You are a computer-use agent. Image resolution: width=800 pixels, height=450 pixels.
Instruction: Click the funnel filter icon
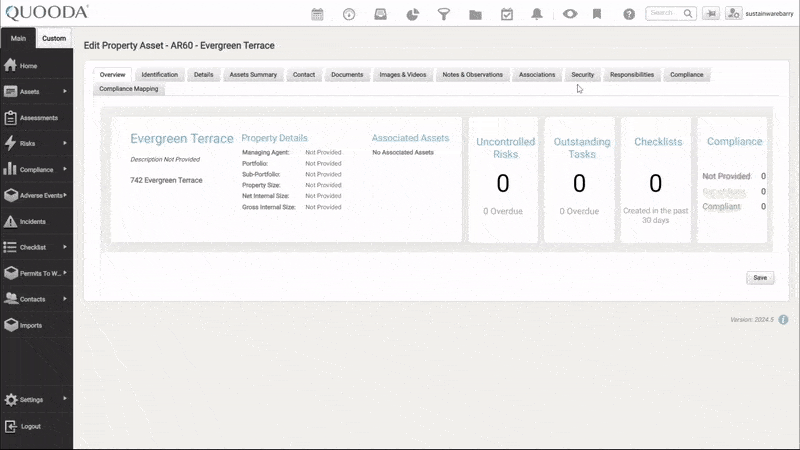[x=444, y=14]
